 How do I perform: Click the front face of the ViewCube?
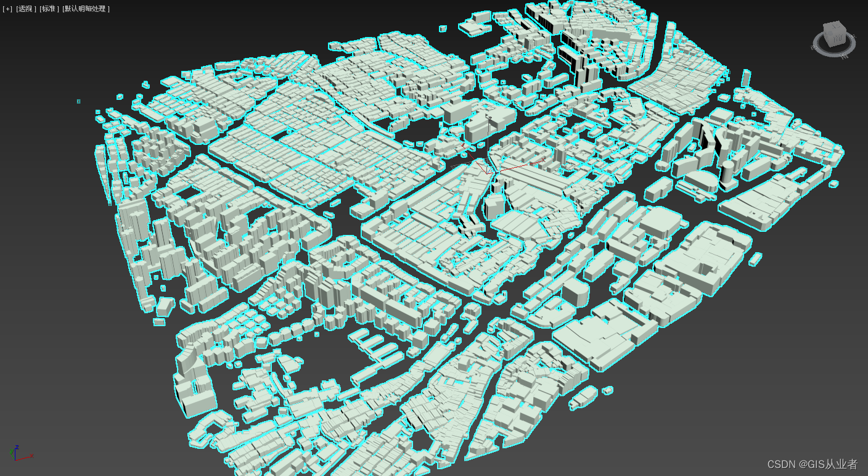pos(837,38)
